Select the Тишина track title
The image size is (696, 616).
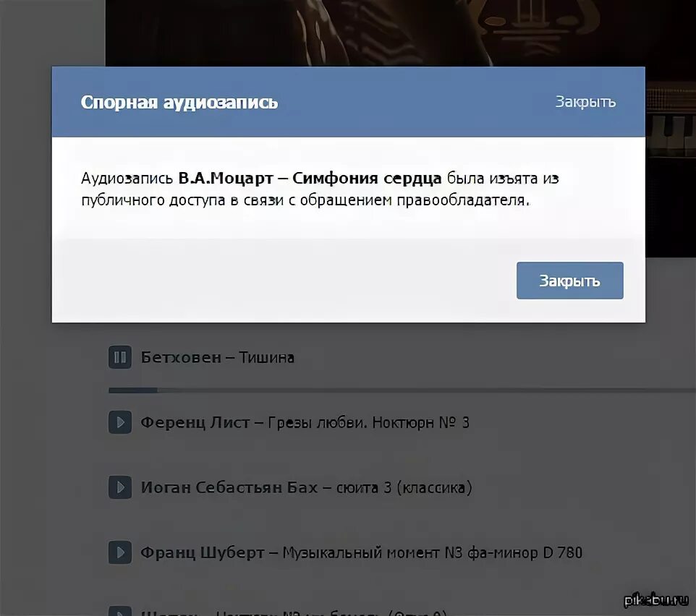(x=267, y=357)
